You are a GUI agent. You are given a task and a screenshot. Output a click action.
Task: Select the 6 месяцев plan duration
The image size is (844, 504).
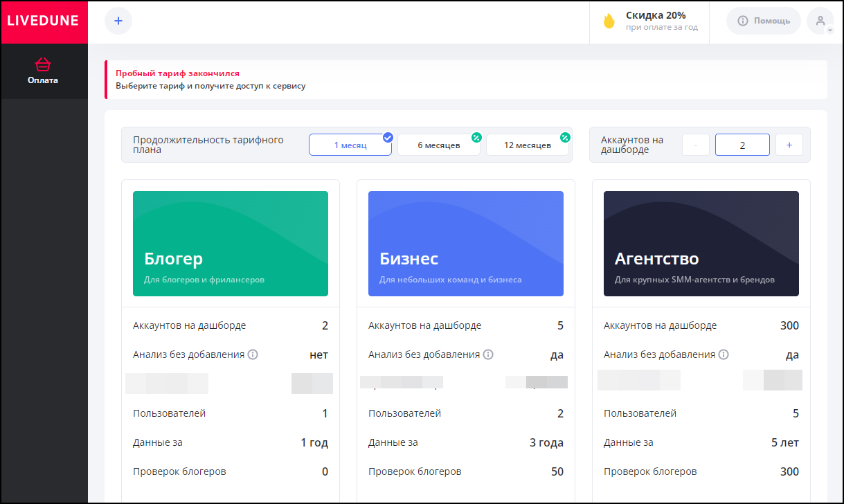pyautogui.click(x=439, y=145)
